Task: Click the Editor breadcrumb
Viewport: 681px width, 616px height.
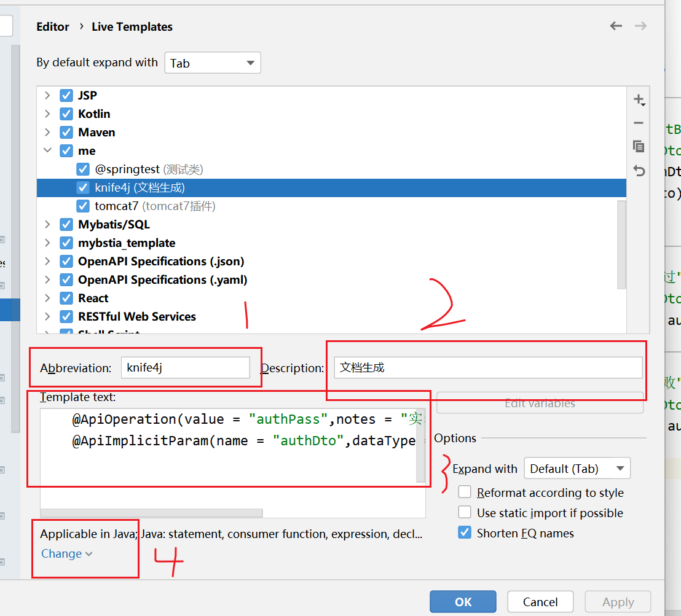Action: (x=53, y=27)
